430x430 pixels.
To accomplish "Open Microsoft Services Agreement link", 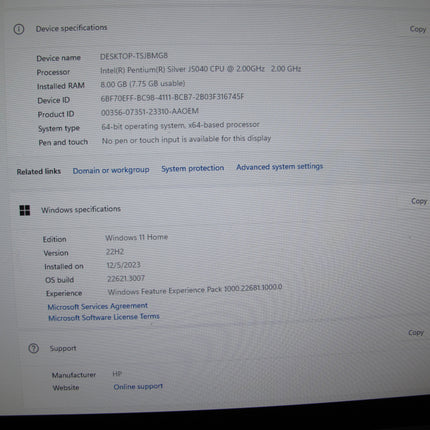I will point(98,306).
